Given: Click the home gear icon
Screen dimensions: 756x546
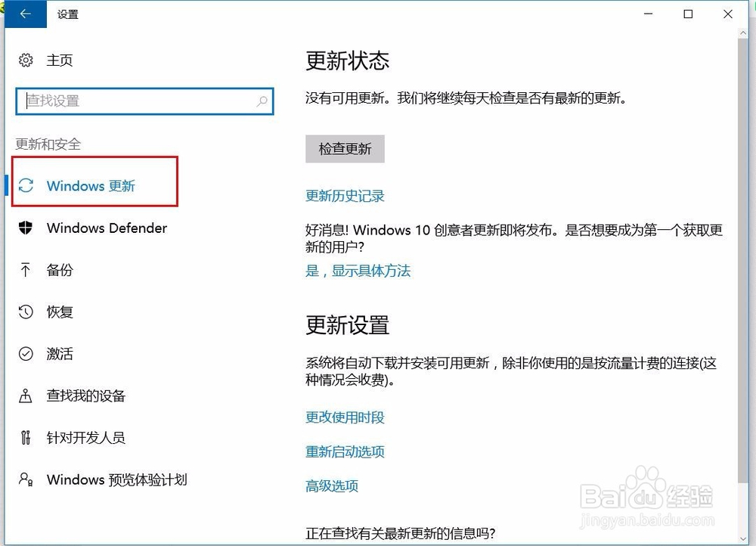Looking at the screenshot, I should point(26,60).
